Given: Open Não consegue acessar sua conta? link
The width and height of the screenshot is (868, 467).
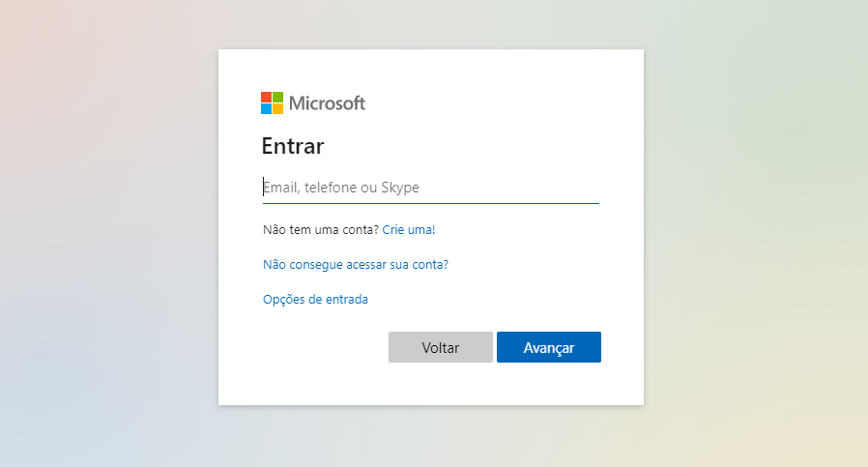Looking at the screenshot, I should pos(356,265).
